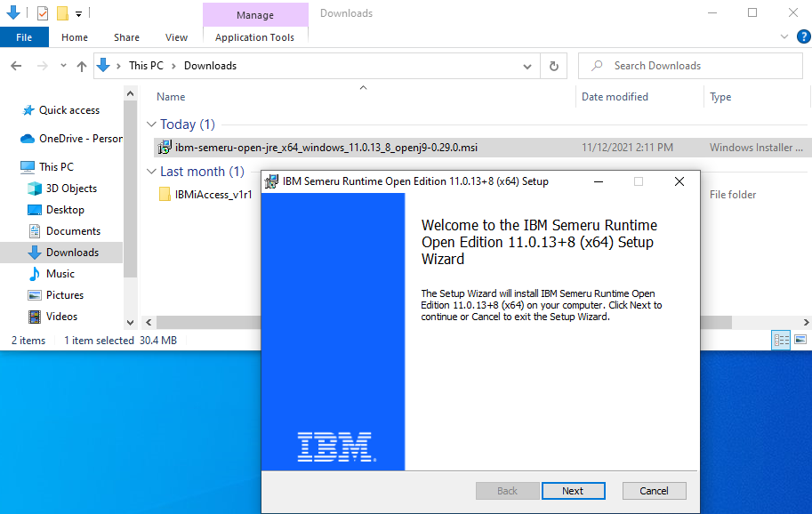Sort by the Type column header
Viewport: 812px width, 514px height.
(720, 97)
